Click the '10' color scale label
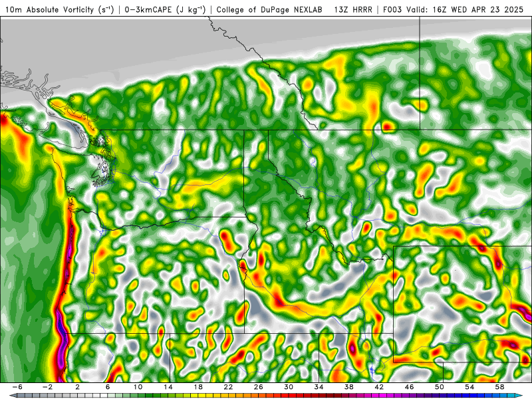Viewport: 532px width, 399px height. click(x=138, y=387)
